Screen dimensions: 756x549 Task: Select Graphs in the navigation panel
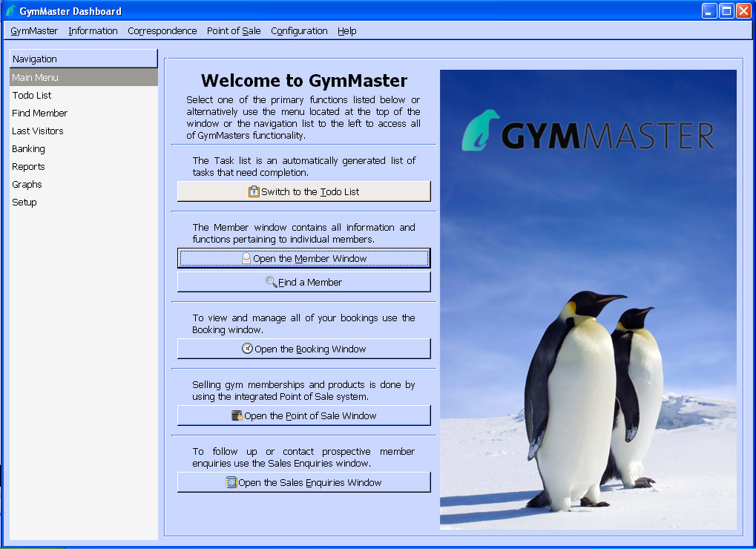(27, 184)
